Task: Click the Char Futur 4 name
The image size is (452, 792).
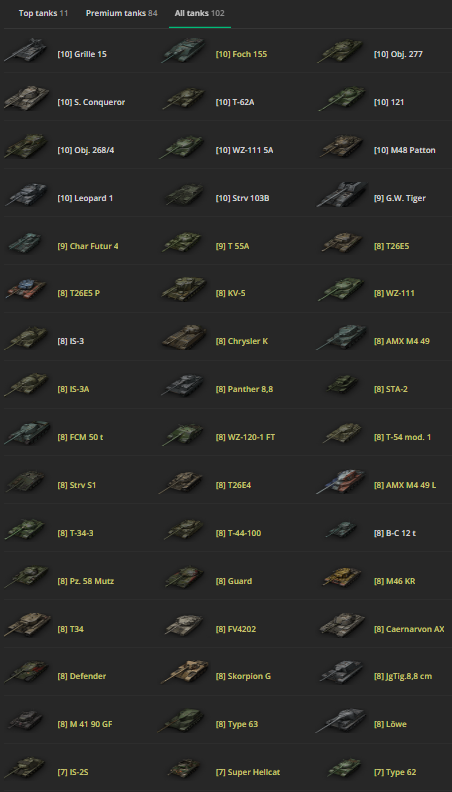Action: (x=88, y=246)
